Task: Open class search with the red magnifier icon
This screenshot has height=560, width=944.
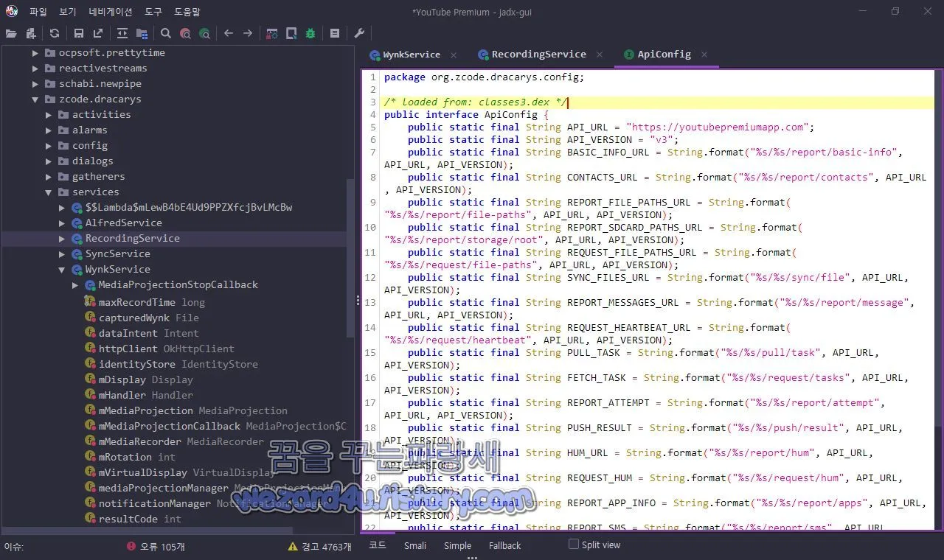Action: pos(185,33)
